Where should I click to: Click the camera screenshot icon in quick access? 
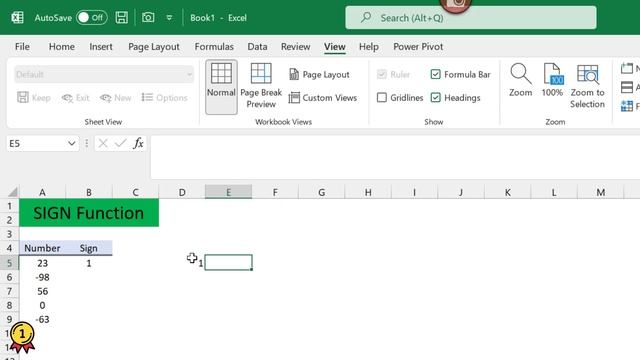point(148,18)
